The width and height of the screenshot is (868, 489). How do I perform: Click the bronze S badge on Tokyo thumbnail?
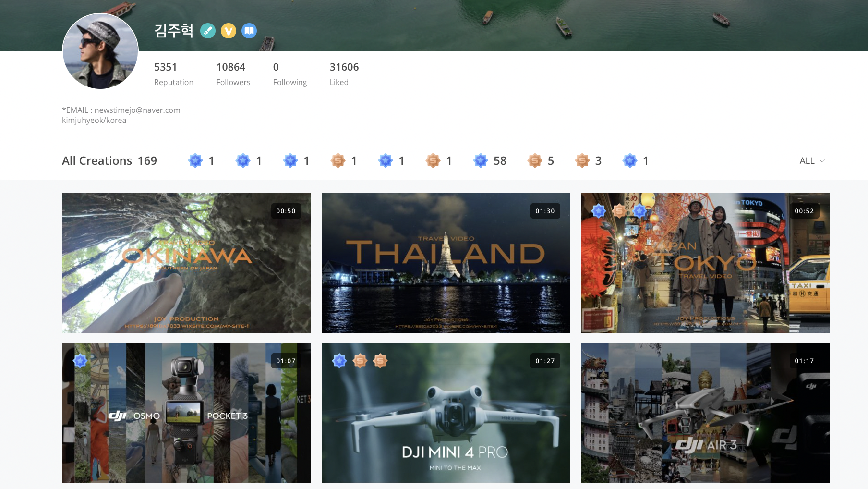pos(619,210)
